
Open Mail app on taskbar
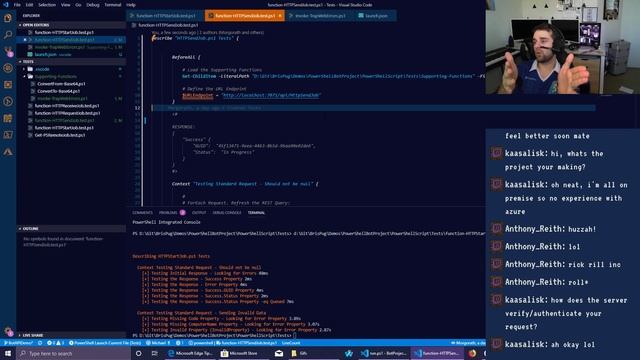point(279,353)
